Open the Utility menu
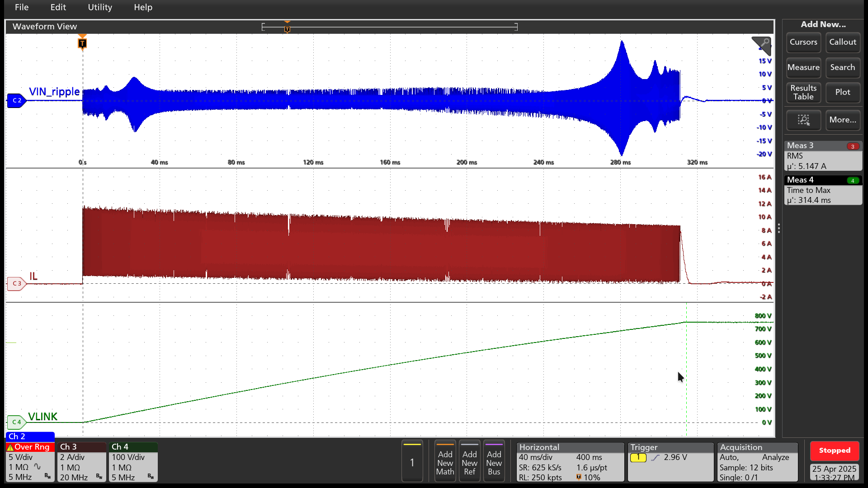The image size is (868, 488). tap(100, 7)
